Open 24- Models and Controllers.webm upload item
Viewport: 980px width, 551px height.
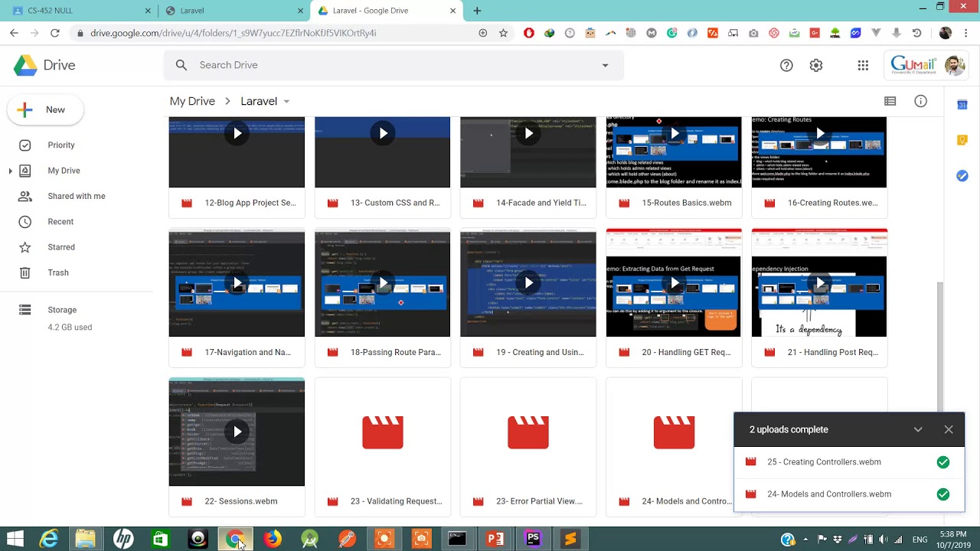849,494
